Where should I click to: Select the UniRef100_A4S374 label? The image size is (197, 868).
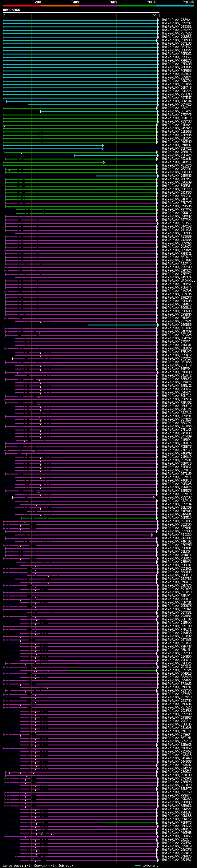pos(176,277)
